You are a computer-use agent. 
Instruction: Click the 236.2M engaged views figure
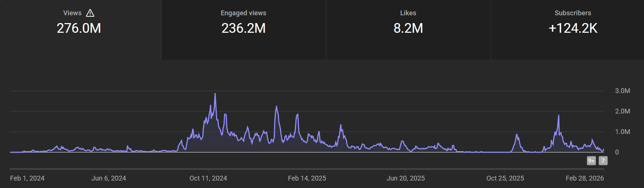click(243, 28)
